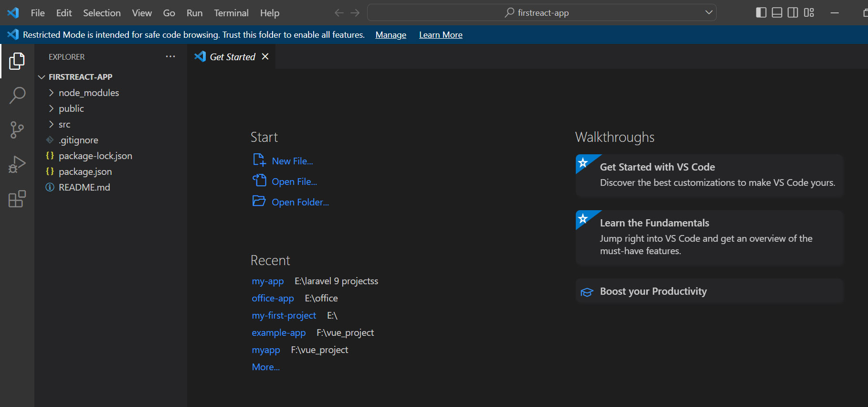Click the Go Back navigation arrow
This screenshot has height=407, width=868.
339,13
